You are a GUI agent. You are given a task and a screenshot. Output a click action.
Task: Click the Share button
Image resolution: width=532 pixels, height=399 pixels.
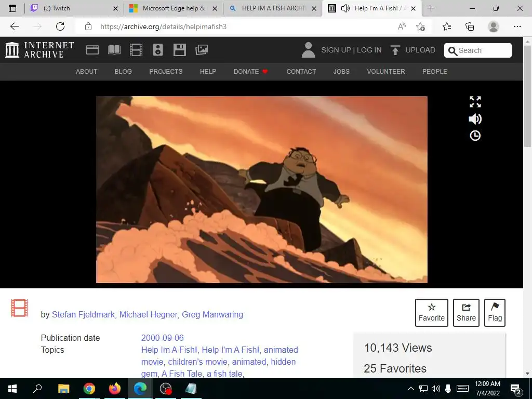click(466, 312)
